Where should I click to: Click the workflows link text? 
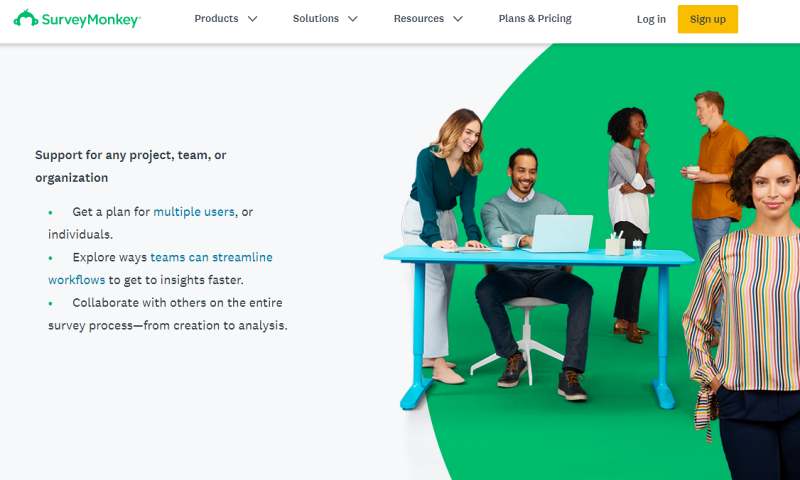pos(77,280)
